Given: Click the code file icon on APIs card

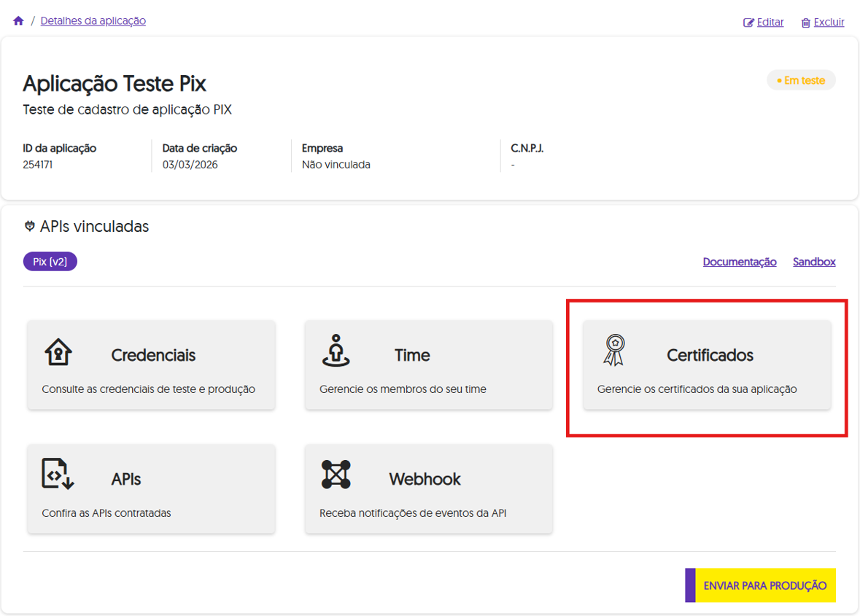Looking at the screenshot, I should click(58, 474).
